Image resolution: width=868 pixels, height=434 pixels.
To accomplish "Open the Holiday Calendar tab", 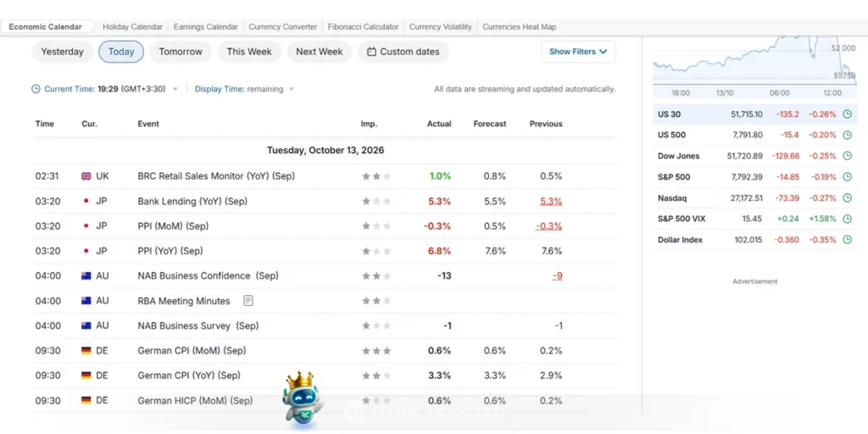I will point(133,26).
